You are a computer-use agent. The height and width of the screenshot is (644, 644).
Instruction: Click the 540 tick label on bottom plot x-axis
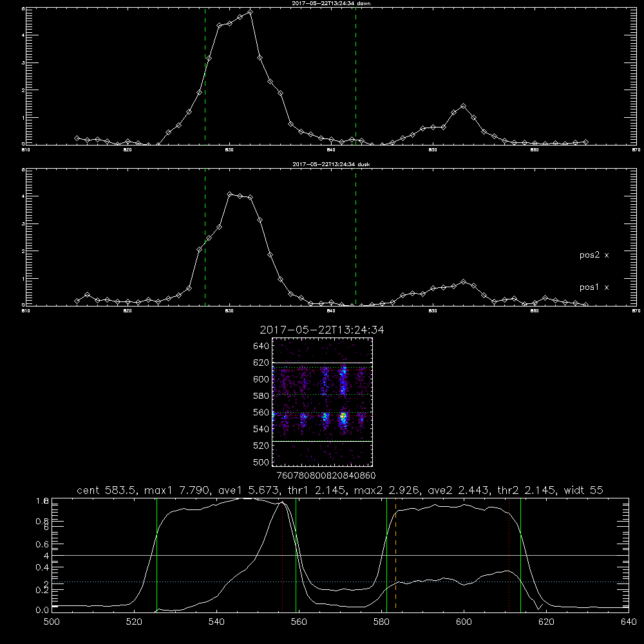(216, 622)
